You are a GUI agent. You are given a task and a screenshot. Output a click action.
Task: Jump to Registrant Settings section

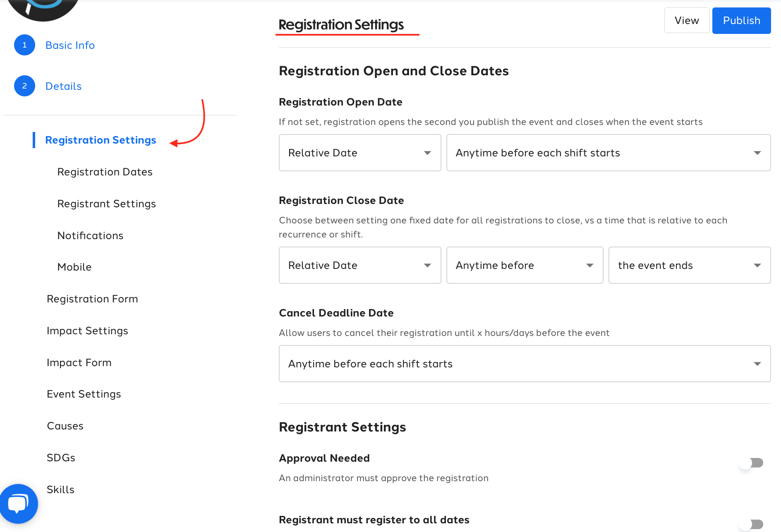click(x=106, y=204)
